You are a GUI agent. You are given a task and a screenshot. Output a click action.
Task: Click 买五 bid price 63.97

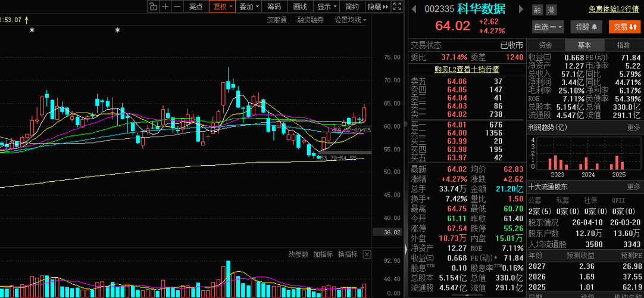click(457, 157)
